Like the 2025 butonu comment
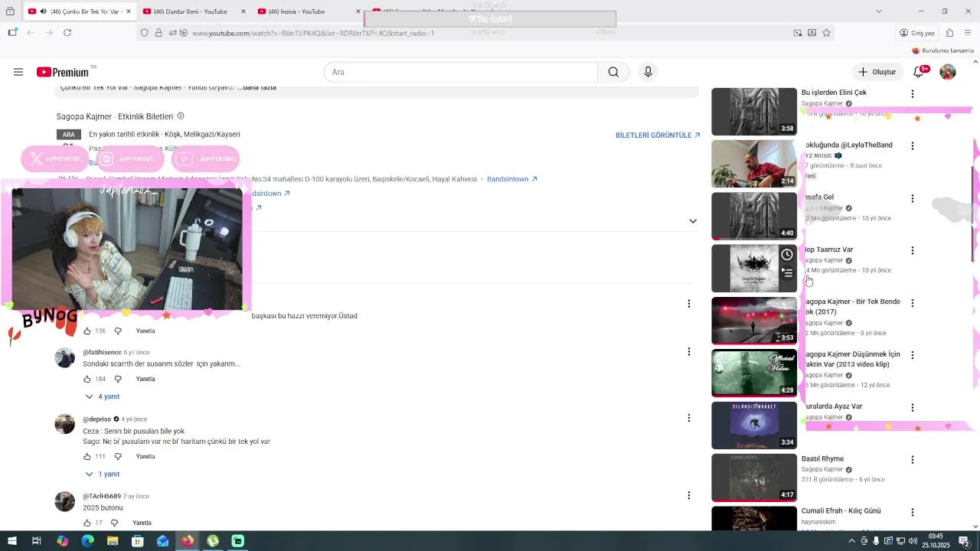 click(87, 523)
